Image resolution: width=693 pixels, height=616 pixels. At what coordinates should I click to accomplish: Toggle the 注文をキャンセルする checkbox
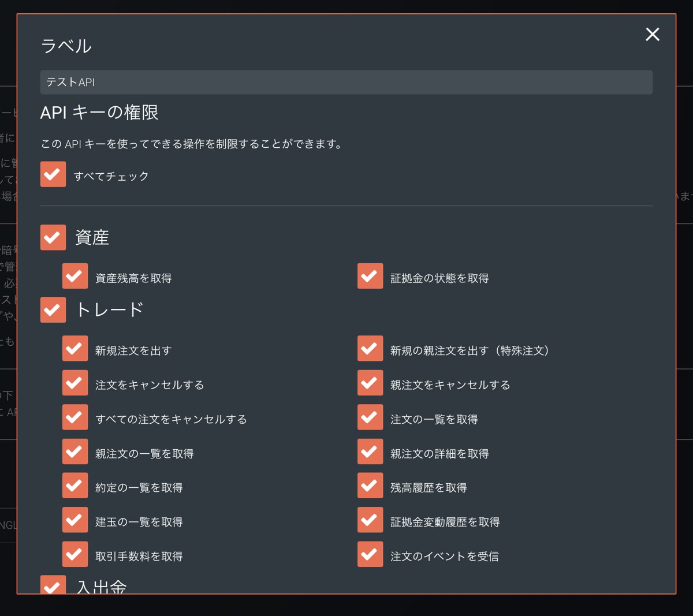tap(75, 383)
